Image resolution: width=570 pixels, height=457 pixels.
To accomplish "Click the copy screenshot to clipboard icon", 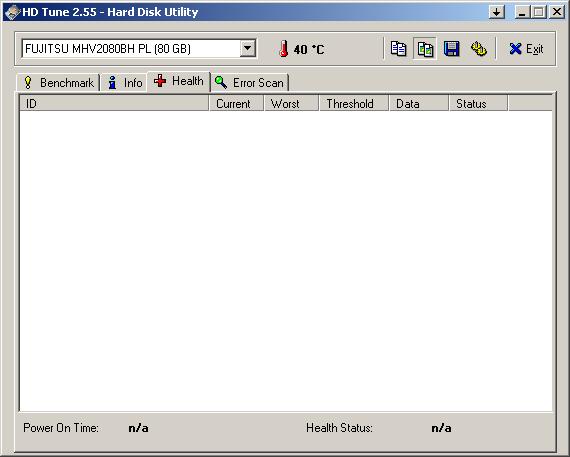I will coord(425,49).
